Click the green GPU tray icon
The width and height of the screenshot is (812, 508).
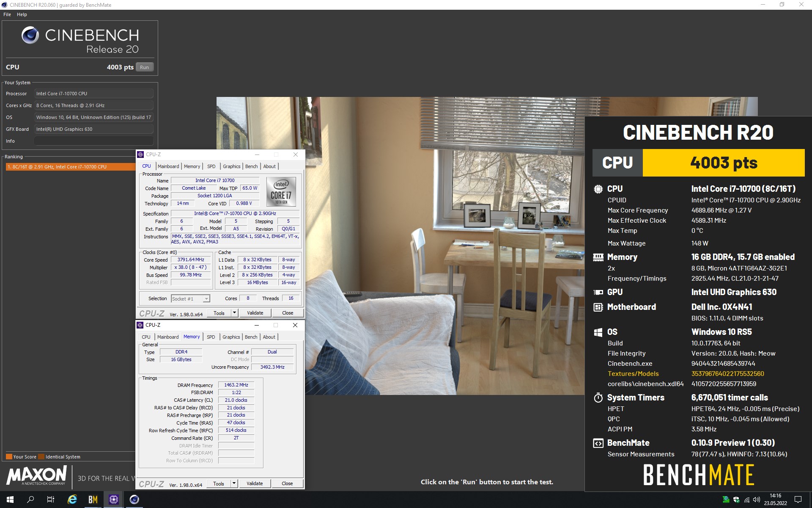[726, 500]
